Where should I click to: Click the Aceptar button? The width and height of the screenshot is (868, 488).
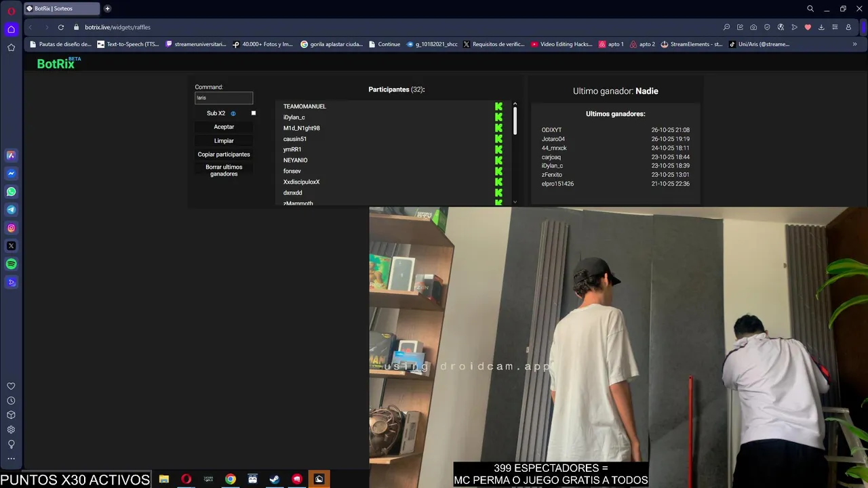click(224, 127)
